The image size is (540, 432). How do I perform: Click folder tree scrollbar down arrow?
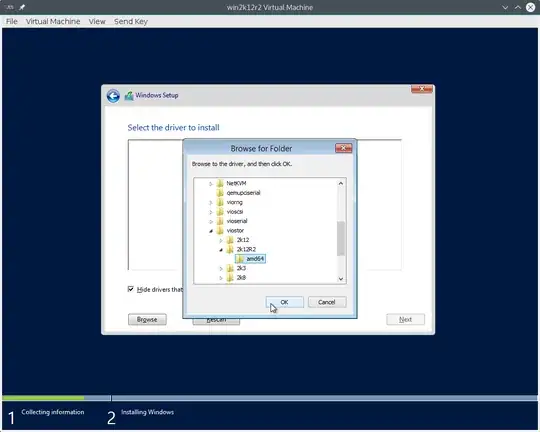[x=341, y=279]
